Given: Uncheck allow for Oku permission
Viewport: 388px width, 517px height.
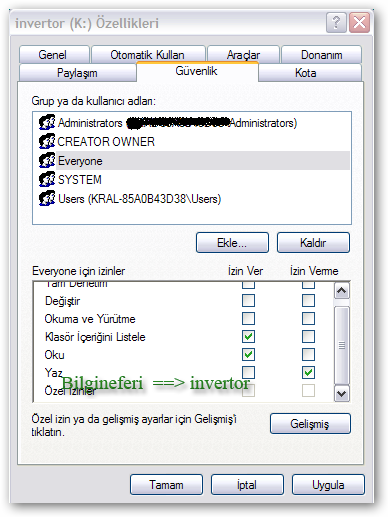Looking at the screenshot, I should pos(248,355).
